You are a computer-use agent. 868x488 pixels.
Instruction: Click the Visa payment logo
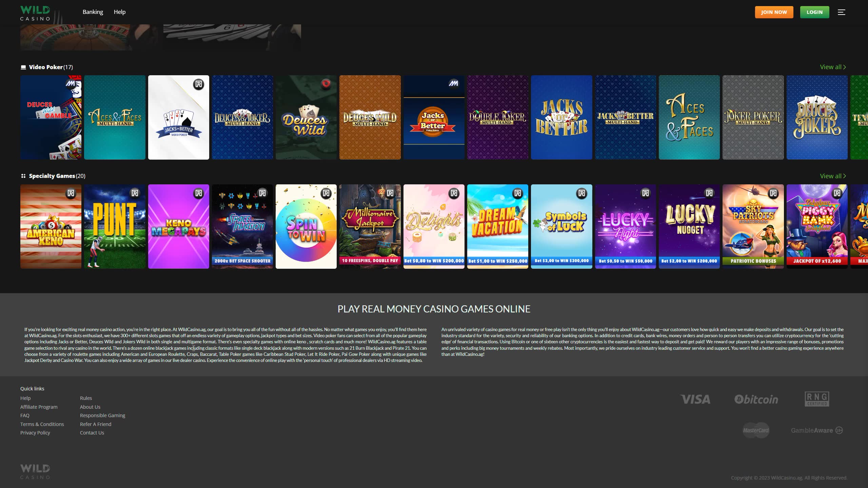pyautogui.click(x=695, y=399)
